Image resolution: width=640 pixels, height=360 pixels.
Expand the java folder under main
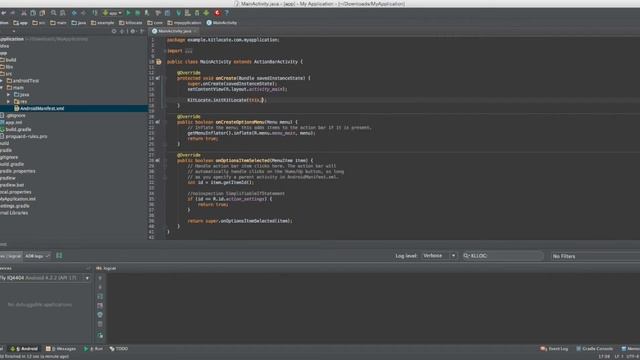(x=9, y=95)
